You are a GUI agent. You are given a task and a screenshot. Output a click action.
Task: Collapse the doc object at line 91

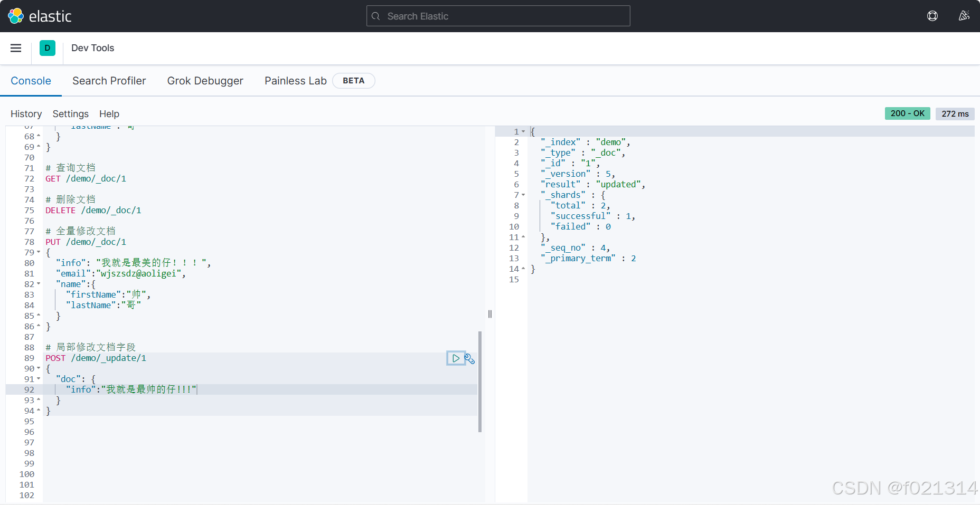pyautogui.click(x=39, y=379)
